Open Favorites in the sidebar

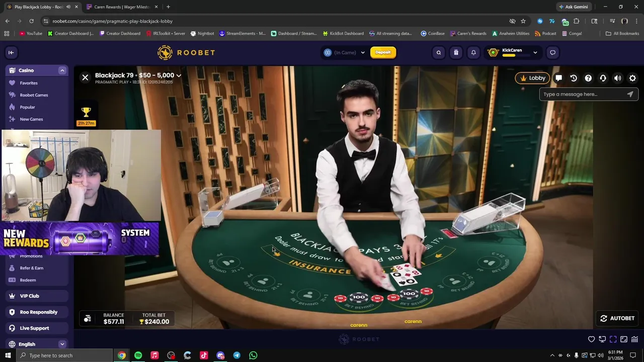tap(29, 83)
